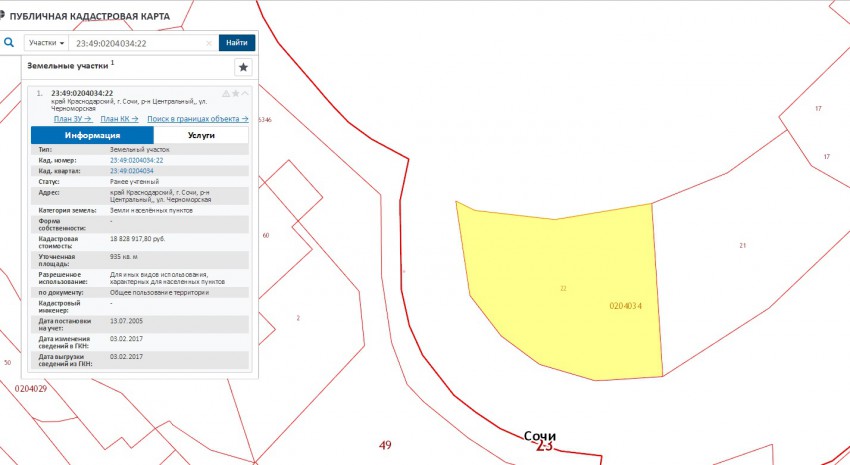Click Поиск в границах объекта link
The height and width of the screenshot is (465, 850).
198,118
